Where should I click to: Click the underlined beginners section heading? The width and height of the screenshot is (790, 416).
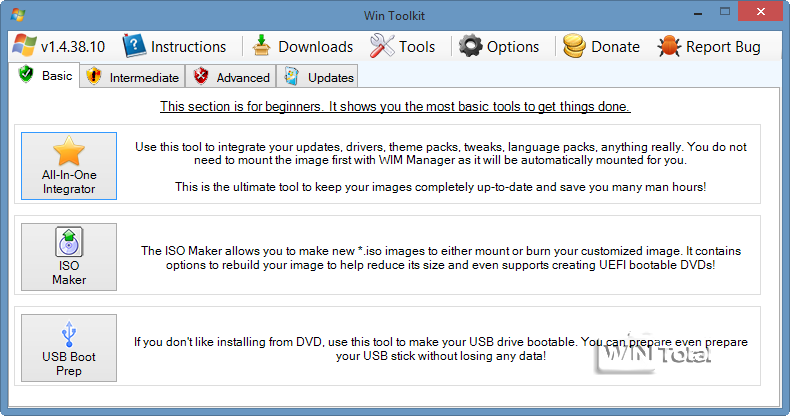click(x=395, y=107)
